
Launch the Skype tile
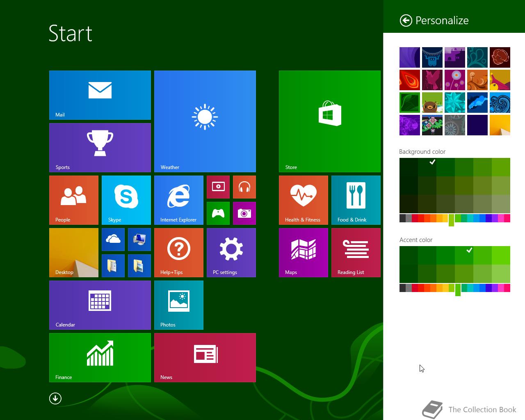tap(126, 200)
